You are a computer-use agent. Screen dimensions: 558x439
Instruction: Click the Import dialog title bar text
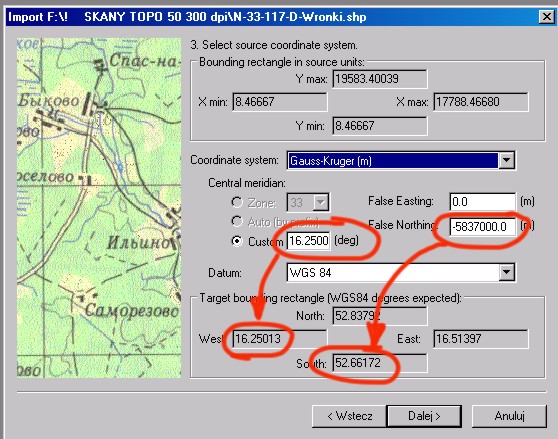187,17
